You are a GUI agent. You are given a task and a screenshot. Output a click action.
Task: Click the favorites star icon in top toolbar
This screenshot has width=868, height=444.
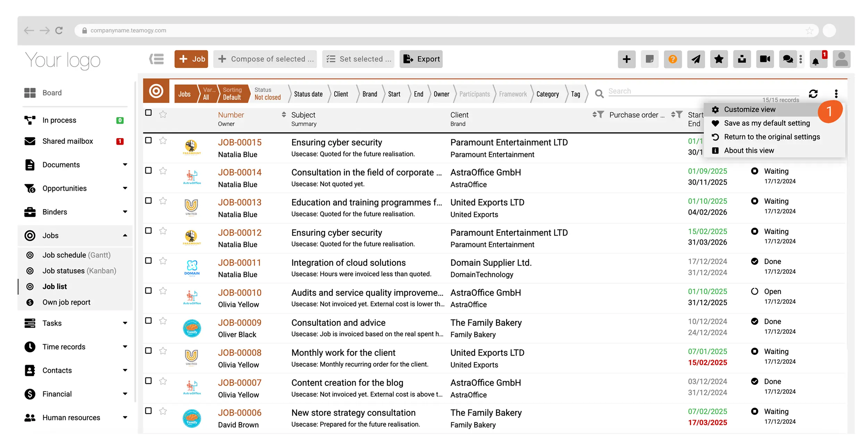coord(719,59)
